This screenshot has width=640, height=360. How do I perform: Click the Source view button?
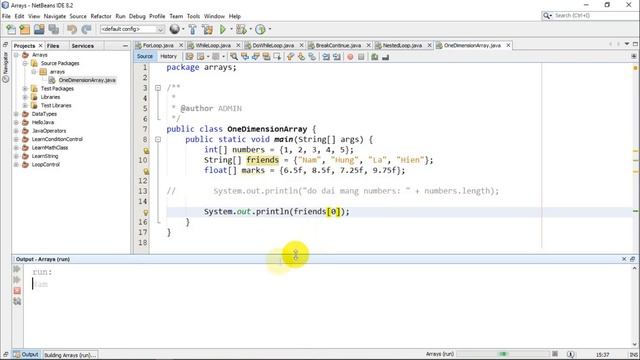click(x=145, y=56)
